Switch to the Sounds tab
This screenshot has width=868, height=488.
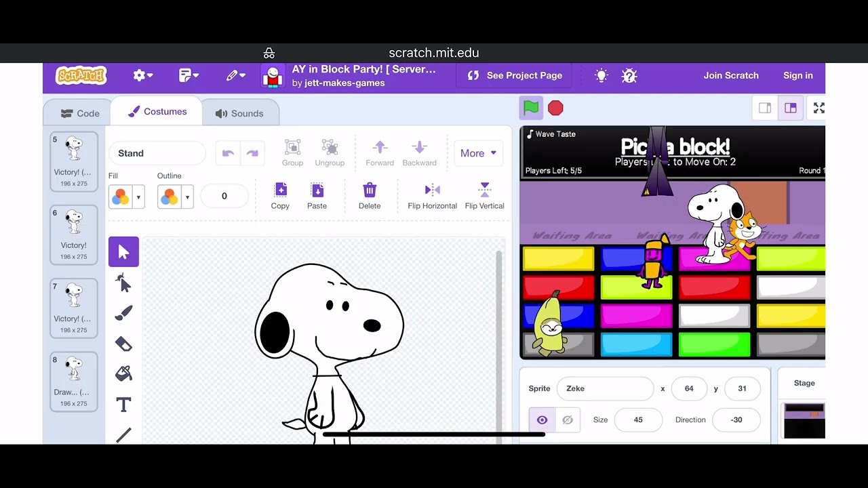coord(239,113)
